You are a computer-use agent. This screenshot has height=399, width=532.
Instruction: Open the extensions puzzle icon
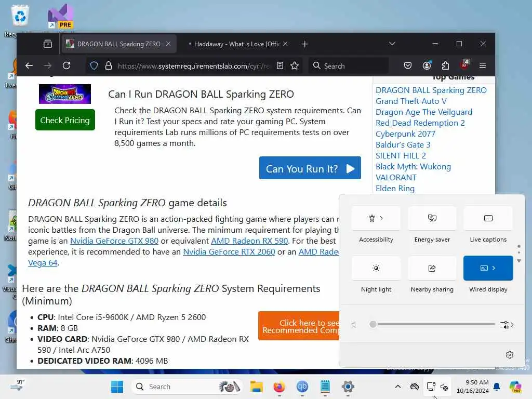445,65
